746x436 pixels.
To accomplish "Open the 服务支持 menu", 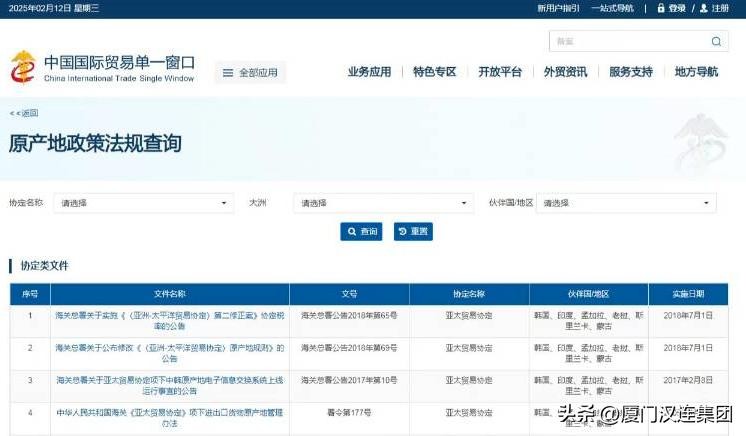I will click(x=630, y=72).
